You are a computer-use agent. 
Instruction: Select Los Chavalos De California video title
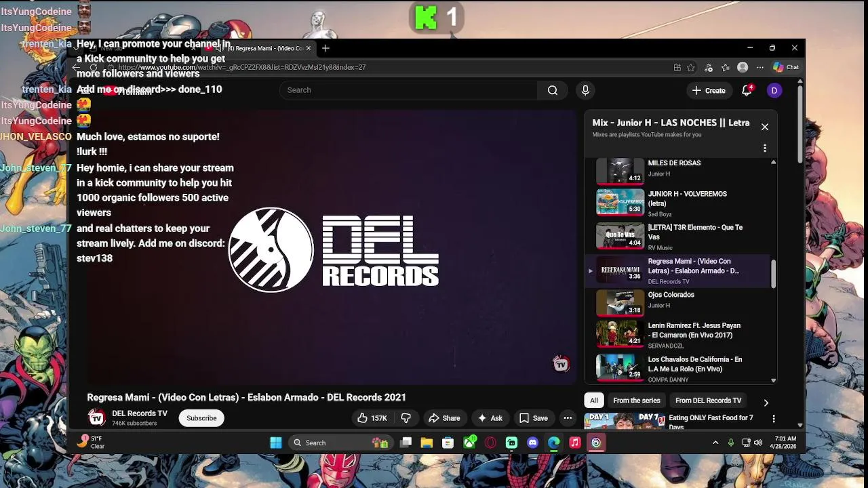[x=695, y=364]
